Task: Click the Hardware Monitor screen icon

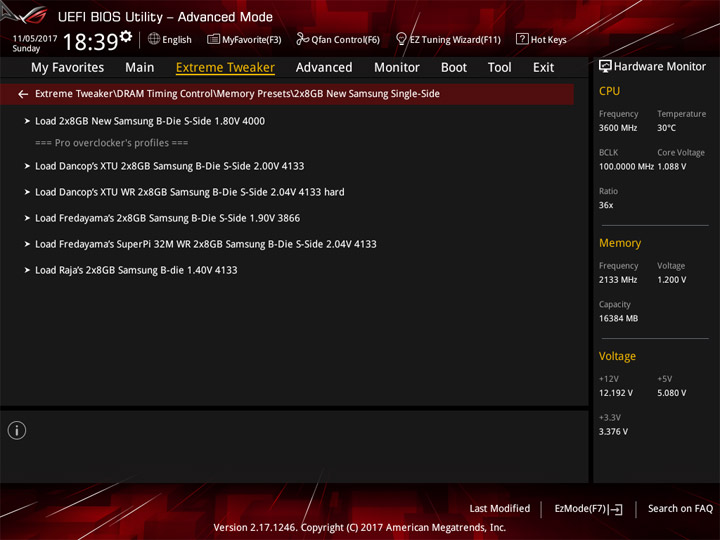Action: (x=605, y=67)
